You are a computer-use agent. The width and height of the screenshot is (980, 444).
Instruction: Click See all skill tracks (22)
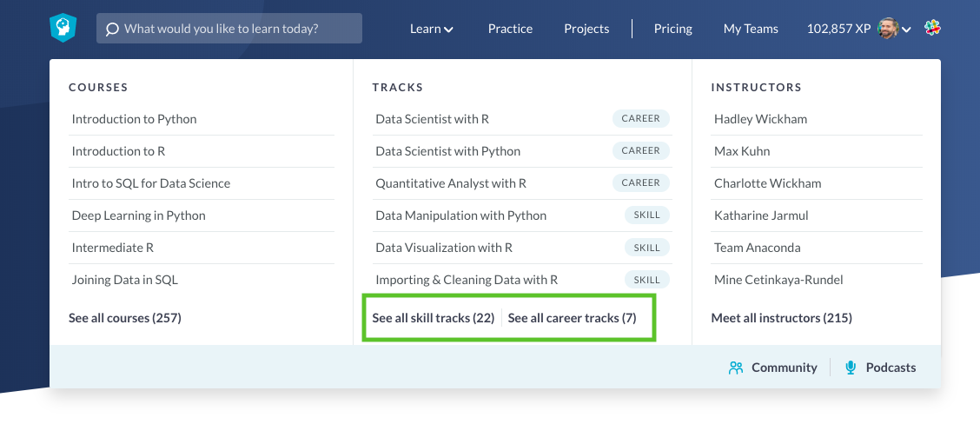coord(434,318)
